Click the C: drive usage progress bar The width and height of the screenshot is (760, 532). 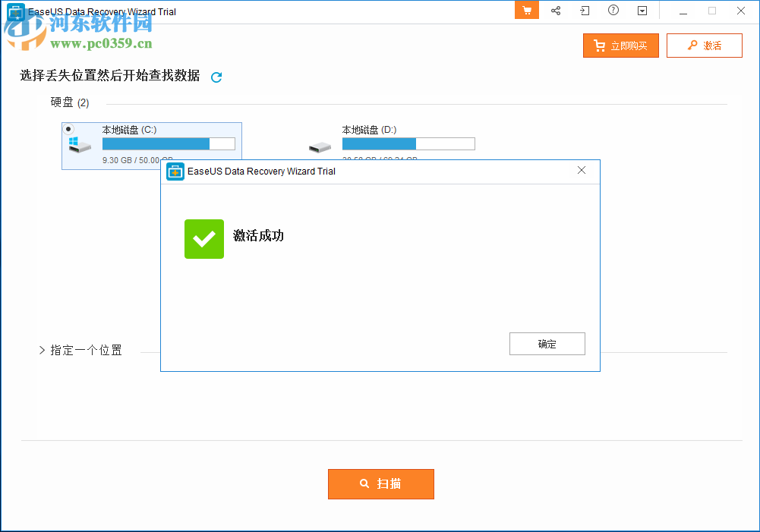[169, 143]
